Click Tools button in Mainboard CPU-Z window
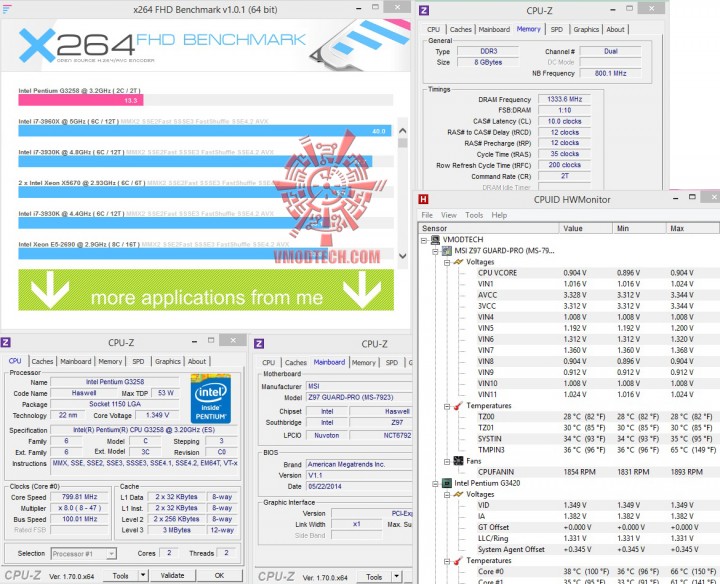Image resolution: width=720 pixels, height=584 pixels. click(374, 577)
